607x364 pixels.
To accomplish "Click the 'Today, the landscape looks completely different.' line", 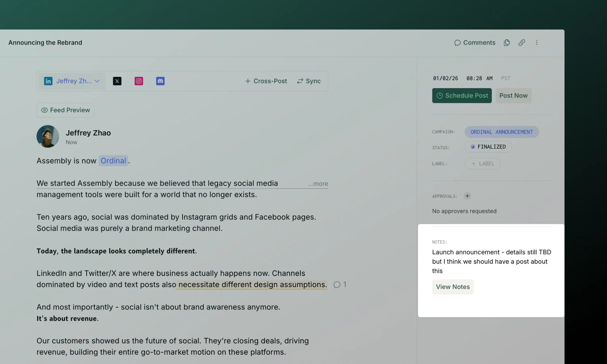I will tap(117, 251).
